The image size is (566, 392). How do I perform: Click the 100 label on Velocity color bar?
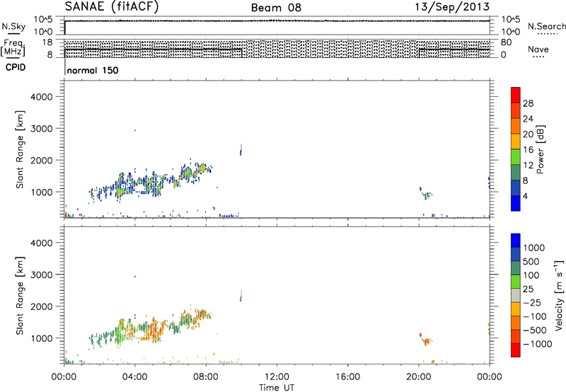531,275
